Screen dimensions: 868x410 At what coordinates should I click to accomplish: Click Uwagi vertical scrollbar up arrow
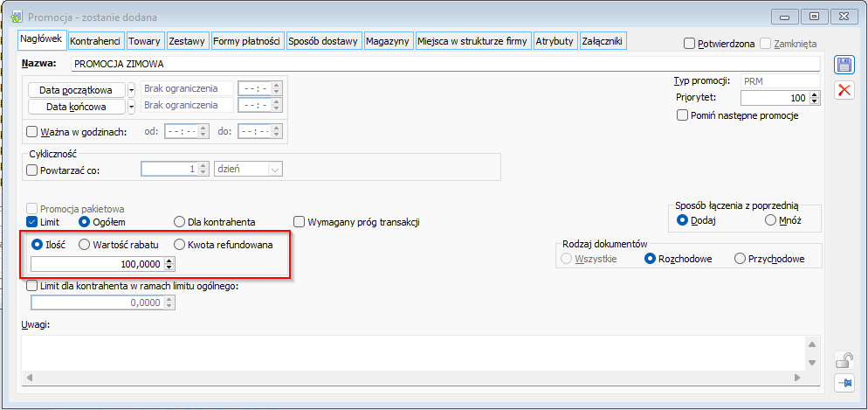pos(812,344)
